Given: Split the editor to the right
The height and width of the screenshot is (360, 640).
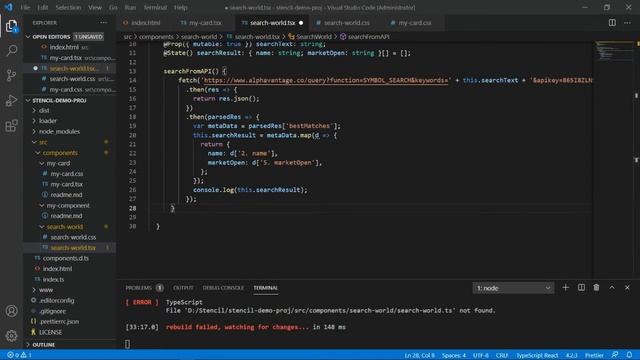Looking at the screenshot, I should pyautogui.click(x=612, y=23).
